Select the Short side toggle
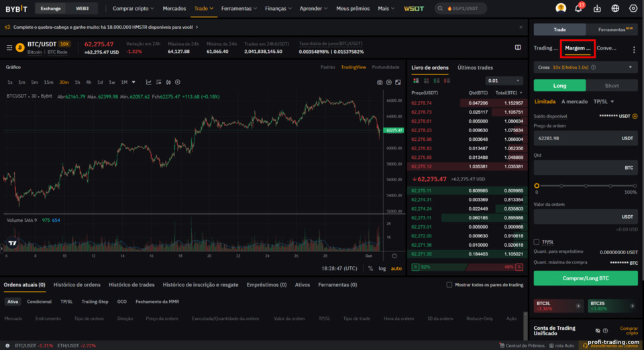Viewport: 644px width, 350px height. click(x=612, y=86)
